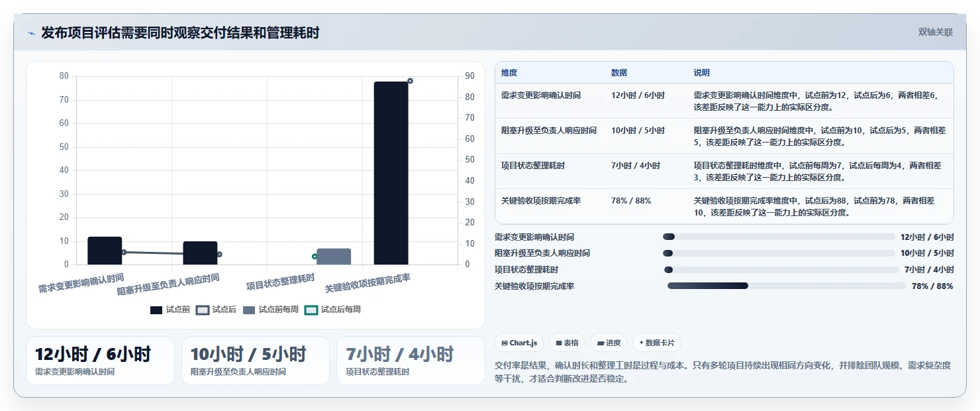
Task: Click the description text of the 需求变更影响确认时间 row
Action: [x=816, y=101]
